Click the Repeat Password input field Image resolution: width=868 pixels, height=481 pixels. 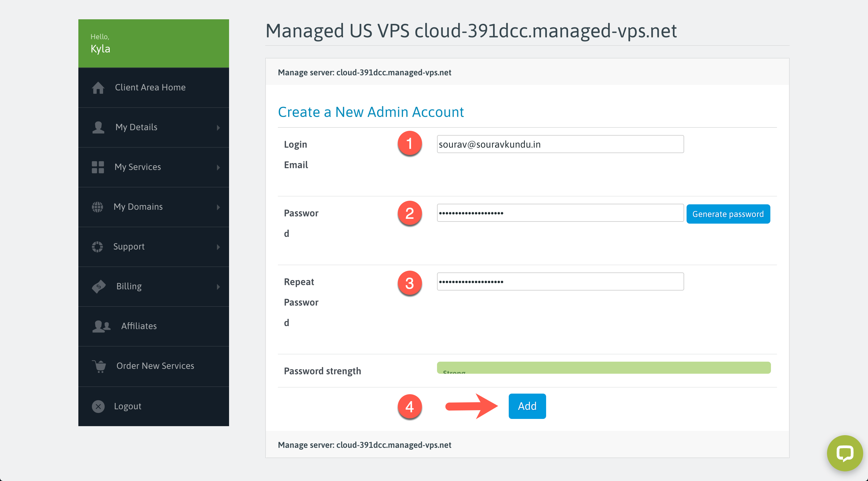559,281
